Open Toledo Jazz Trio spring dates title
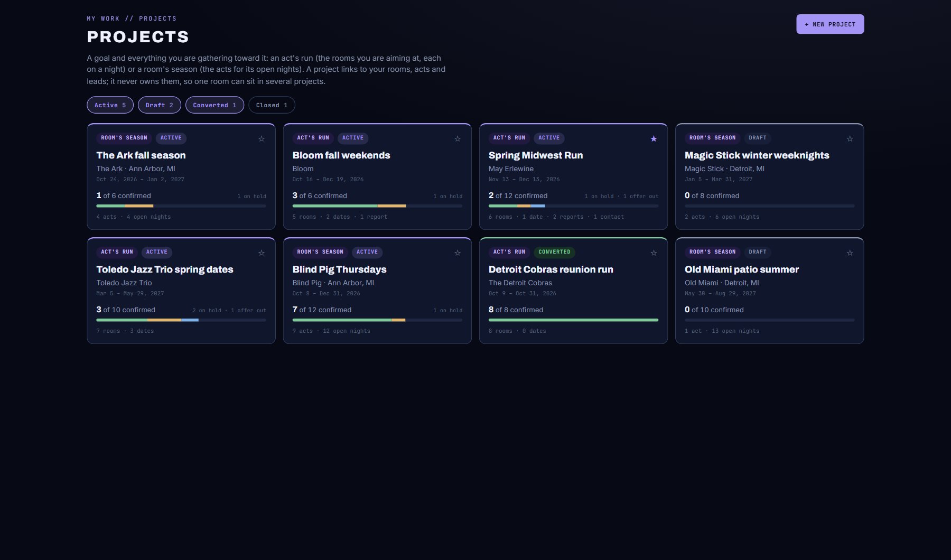The height and width of the screenshot is (560, 951). tap(165, 269)
